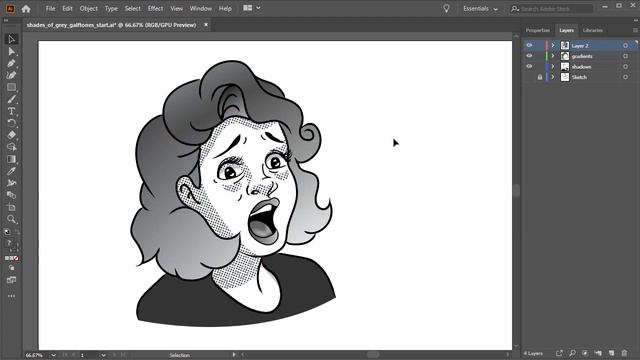The width and height of the screenshot is (640, 360).
Task: Open the Essentials workspace dropdown
Action: (480, 9)
